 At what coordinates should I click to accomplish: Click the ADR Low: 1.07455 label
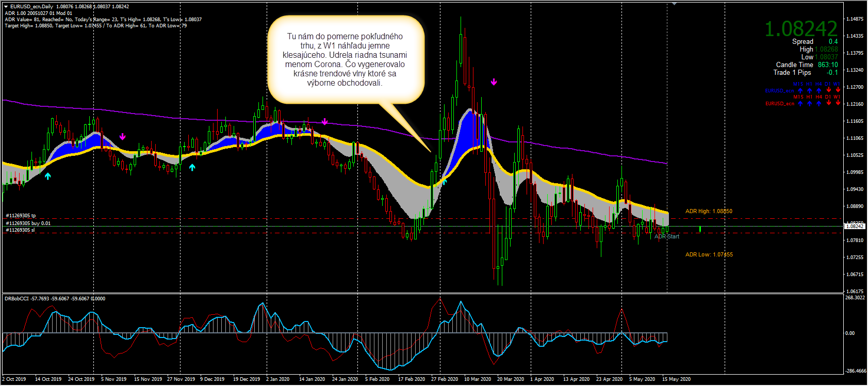709,254
